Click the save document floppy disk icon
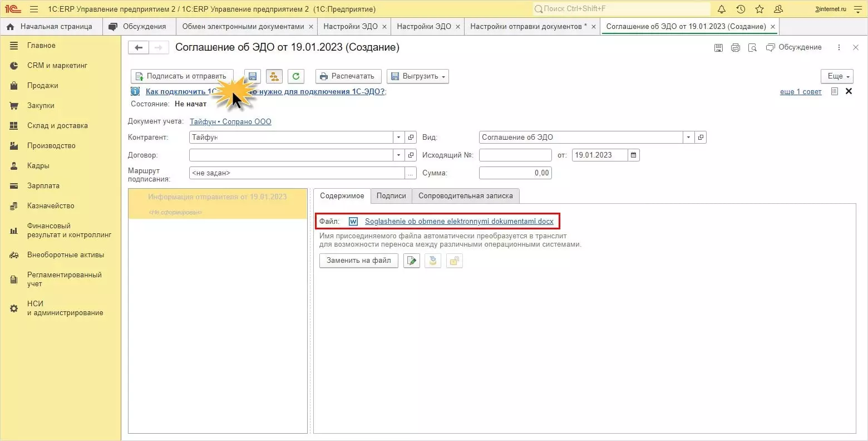 [x=253, y=76]
